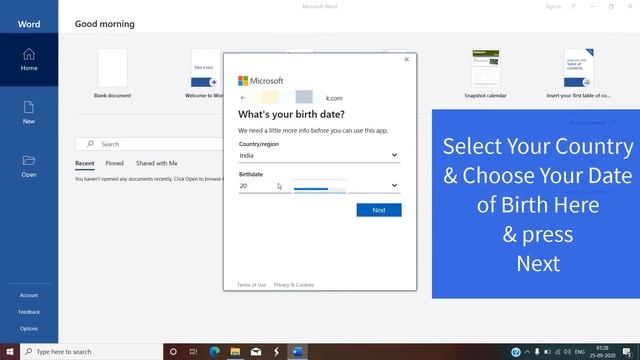This screenshot has width=640, height=360.
Task: Open the Windows Start menu
Action: (10, 351)
